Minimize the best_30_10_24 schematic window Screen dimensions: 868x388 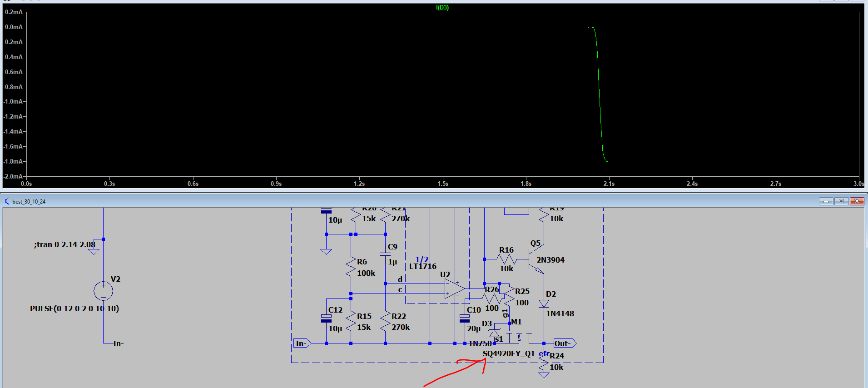[826, 201]
